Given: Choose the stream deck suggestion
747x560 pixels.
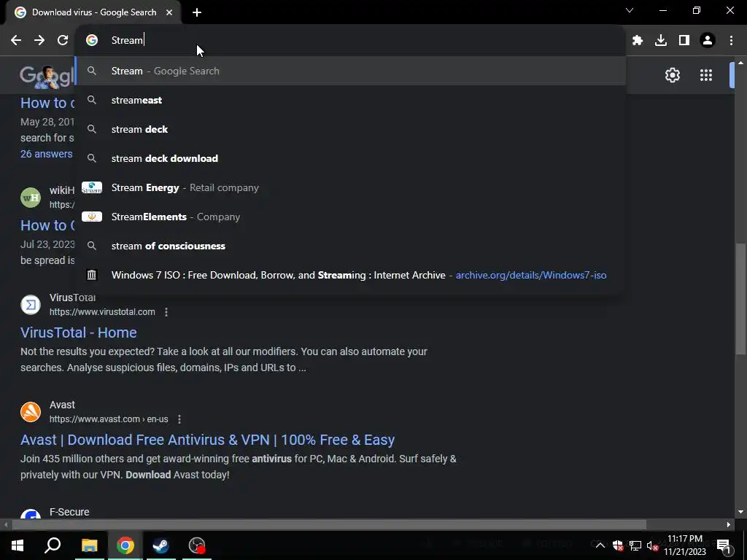Looking at the screenshot, I should click(x=350, y=129).
